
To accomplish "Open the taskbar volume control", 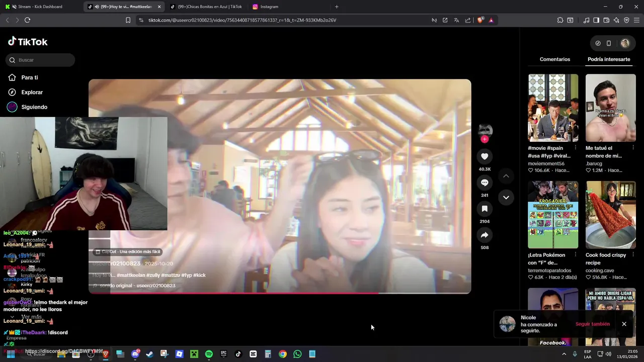I will (608, 354).
